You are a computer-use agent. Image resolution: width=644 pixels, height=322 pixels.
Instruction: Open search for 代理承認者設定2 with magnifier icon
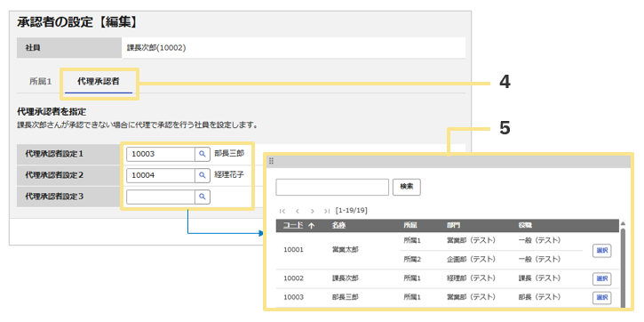click(202, 175)
